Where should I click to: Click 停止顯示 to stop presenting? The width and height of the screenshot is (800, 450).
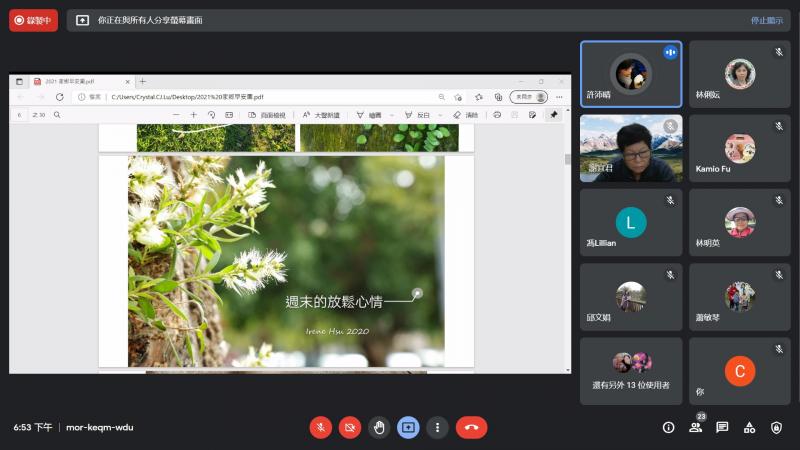pyautogui.click(x=767, y=20)
